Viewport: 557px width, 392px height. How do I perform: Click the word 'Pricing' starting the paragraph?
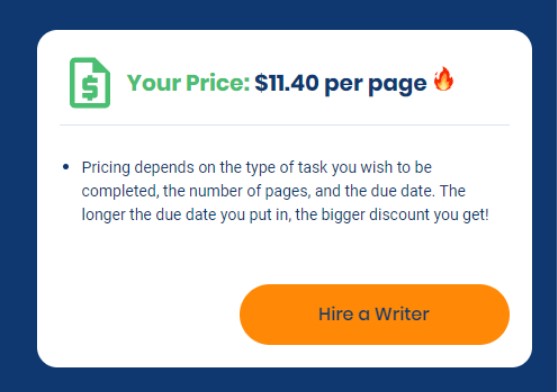pyautogui.click(x=106, y=168)
